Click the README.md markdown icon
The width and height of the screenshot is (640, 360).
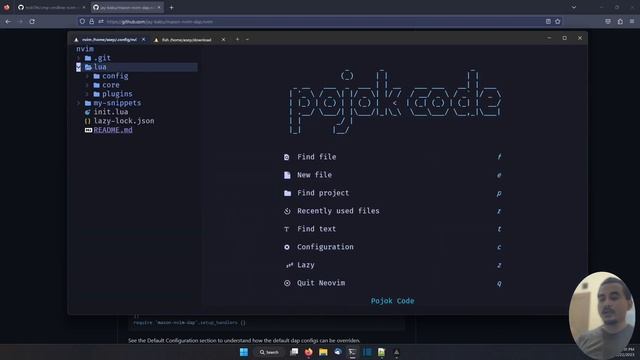(x=88, y=130)
